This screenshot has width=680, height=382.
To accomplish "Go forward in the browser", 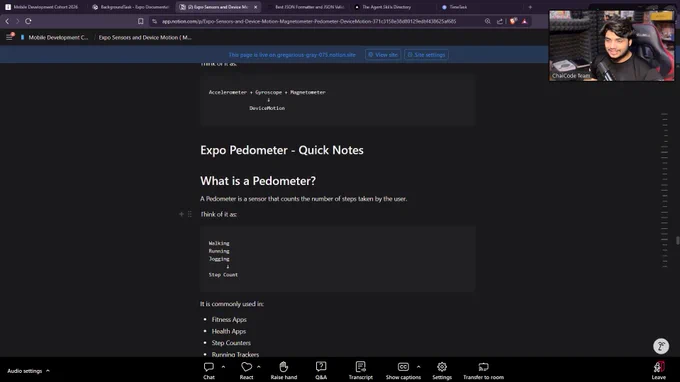I will (17, 21).
